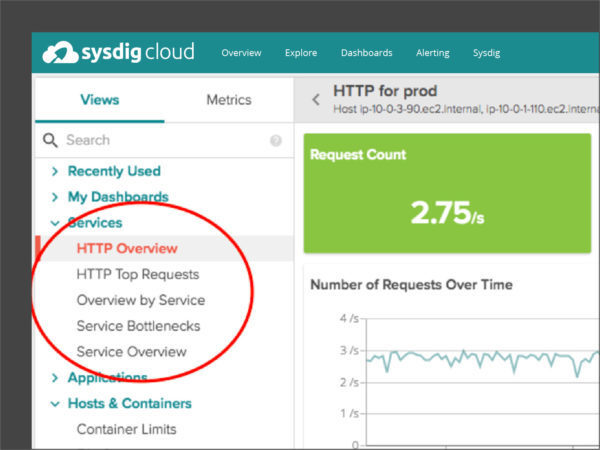Expand the Recently Used section

pyautogui.click(x=55, y=171)
